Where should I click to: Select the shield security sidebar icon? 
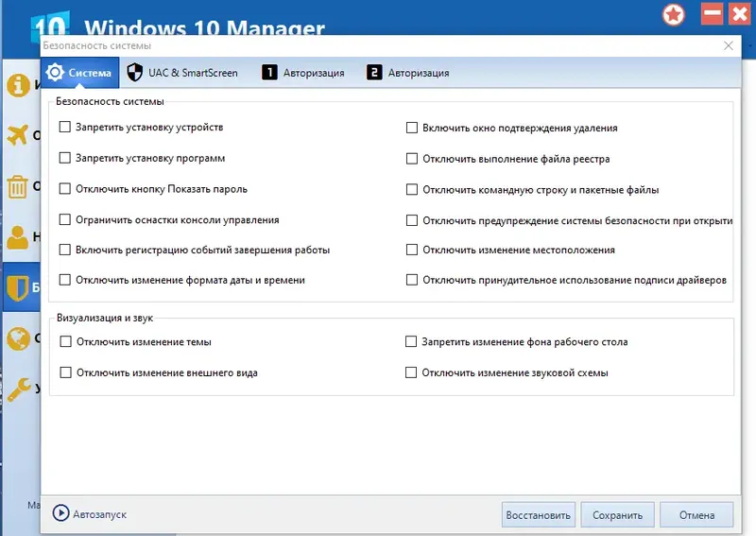tap(18, 287)
